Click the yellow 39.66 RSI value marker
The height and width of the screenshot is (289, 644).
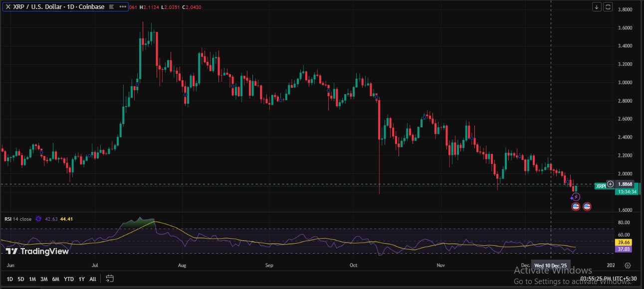pos(623,242)
